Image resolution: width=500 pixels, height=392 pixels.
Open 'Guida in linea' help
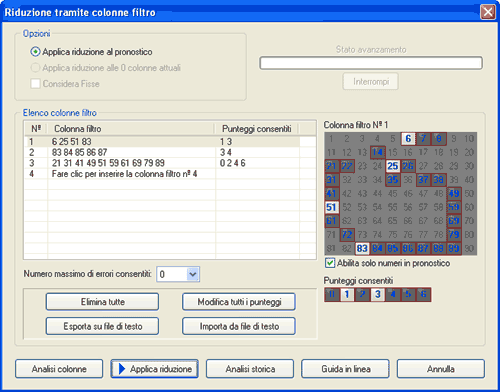[x=345, y=369]
